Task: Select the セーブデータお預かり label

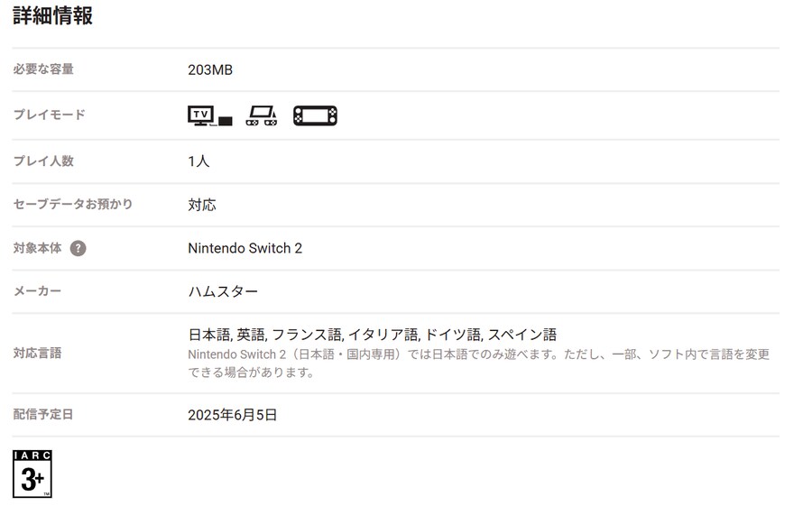Action: point(72,204)
